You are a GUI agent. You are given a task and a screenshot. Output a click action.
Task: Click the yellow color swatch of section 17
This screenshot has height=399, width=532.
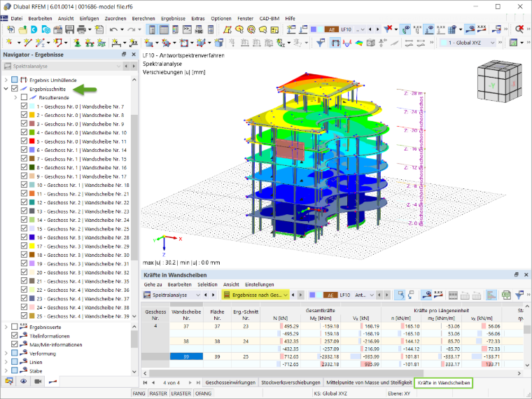point(32,246)
